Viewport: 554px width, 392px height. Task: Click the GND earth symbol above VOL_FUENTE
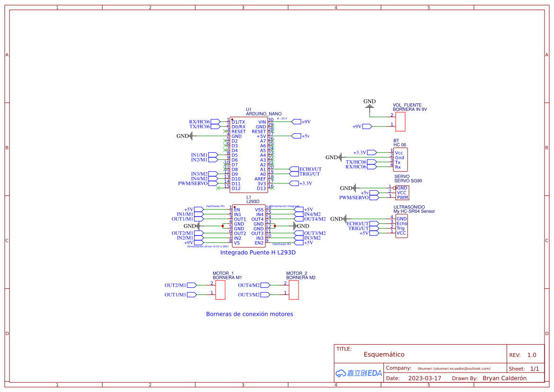[370, 105]
